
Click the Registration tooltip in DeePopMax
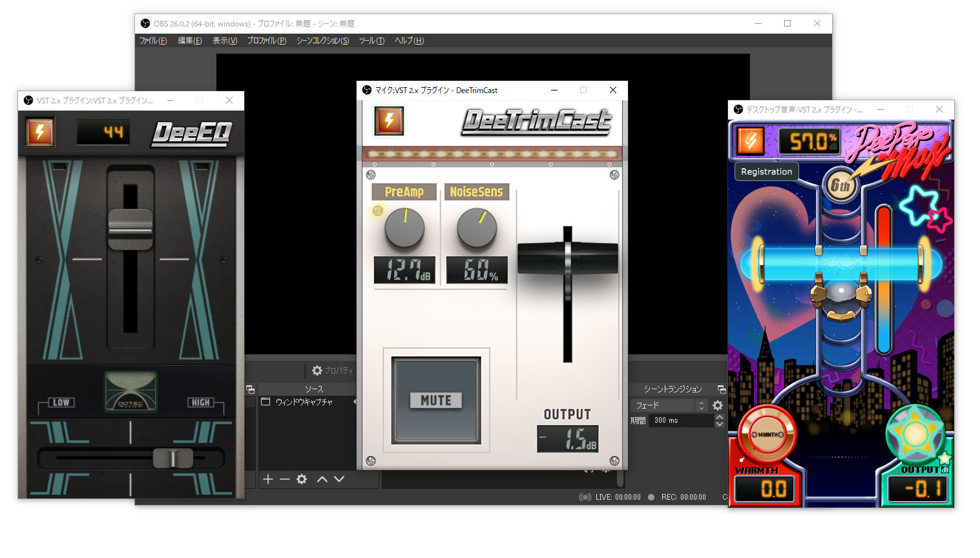pos(766,171)
